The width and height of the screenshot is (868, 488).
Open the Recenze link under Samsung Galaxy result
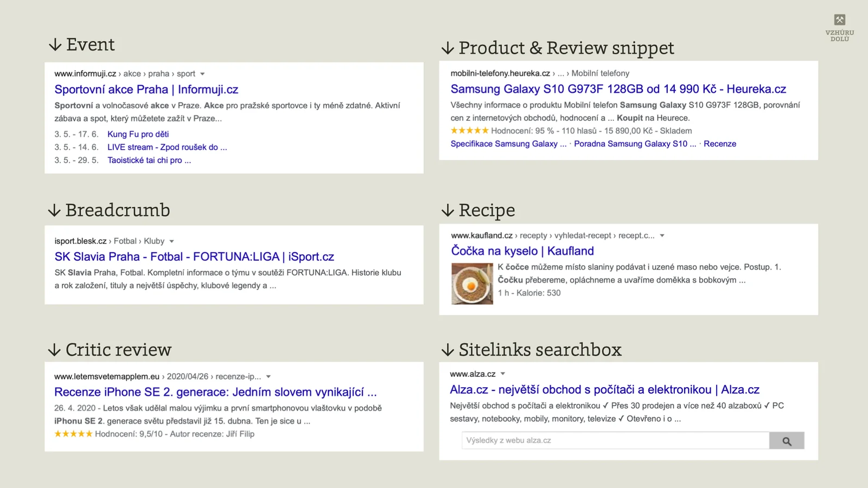720,144
